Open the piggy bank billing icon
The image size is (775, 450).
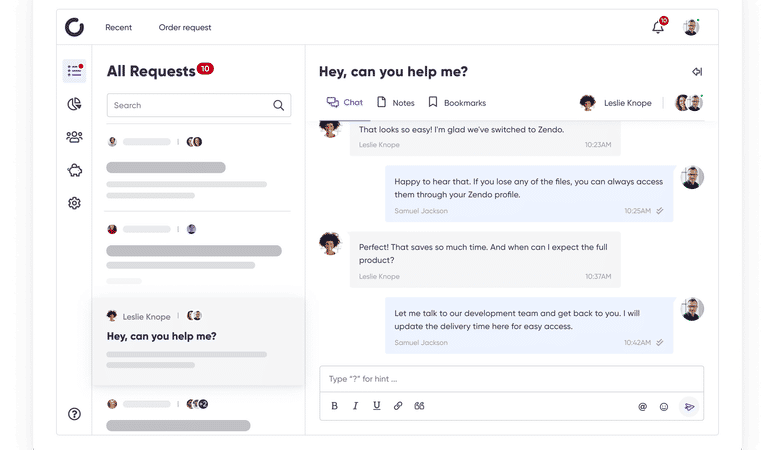75,171
